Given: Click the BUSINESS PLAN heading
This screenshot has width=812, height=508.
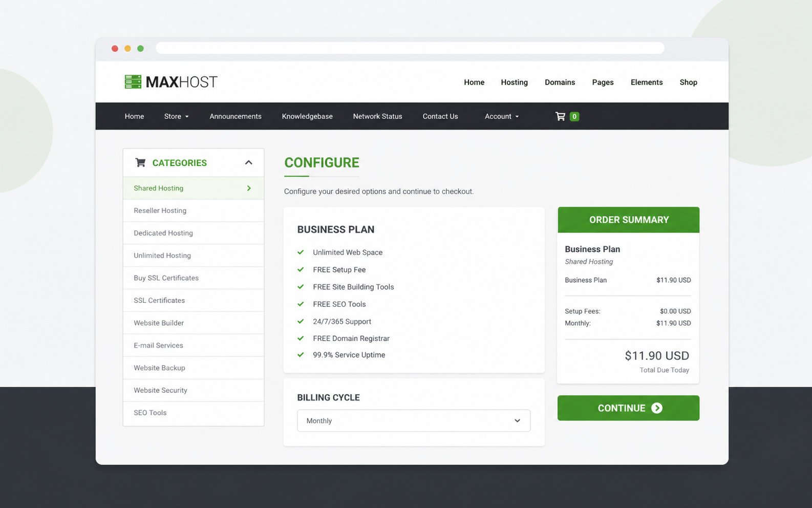Looking at the screenshot, I should click(336, 229).
